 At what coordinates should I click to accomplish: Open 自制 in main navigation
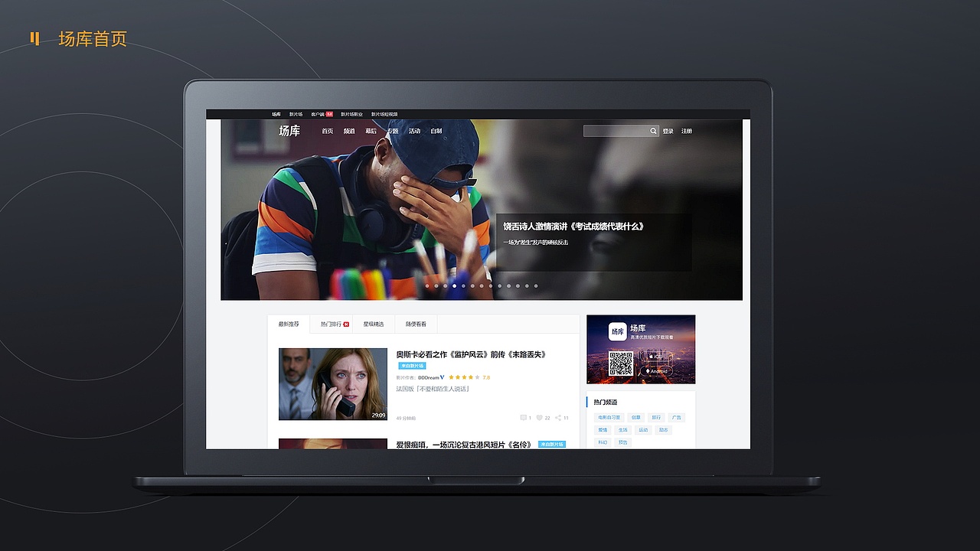click(436, 131)
